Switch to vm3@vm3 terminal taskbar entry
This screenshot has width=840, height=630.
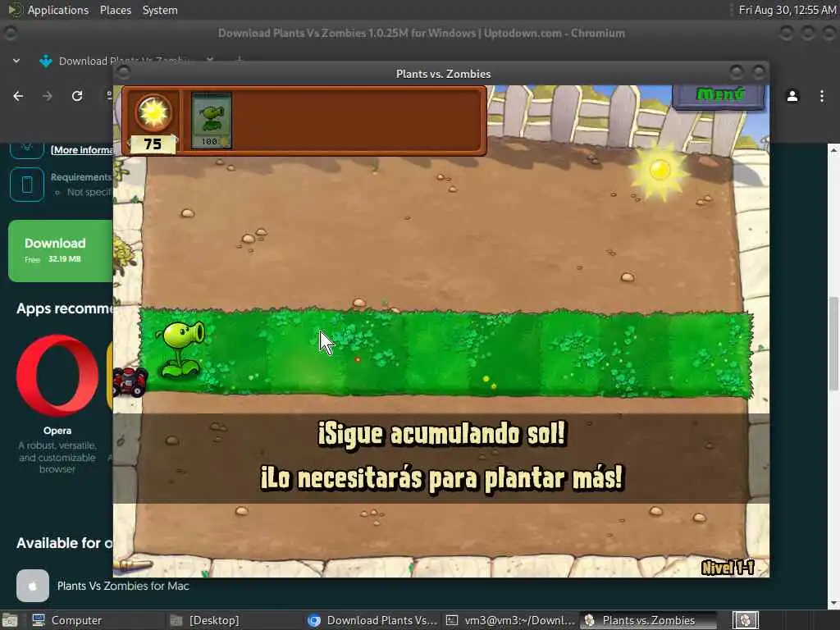coord(511,620)
